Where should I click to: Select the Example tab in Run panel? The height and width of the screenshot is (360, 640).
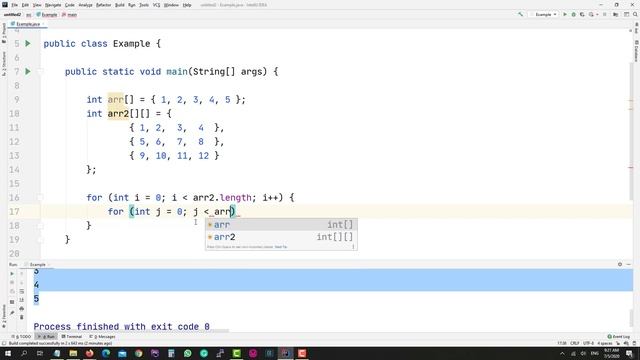(37, 264)
